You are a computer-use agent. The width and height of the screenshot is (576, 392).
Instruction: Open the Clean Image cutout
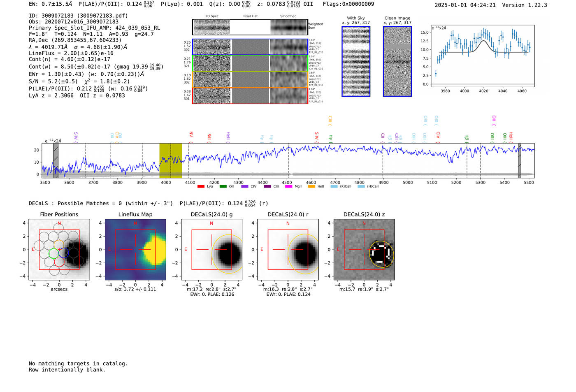click(x=397, y=61)
